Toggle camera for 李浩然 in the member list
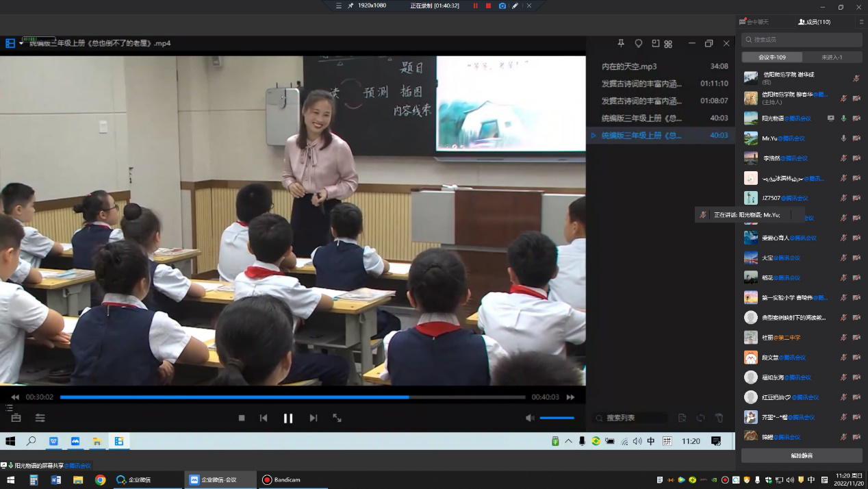 click(856, 158)
